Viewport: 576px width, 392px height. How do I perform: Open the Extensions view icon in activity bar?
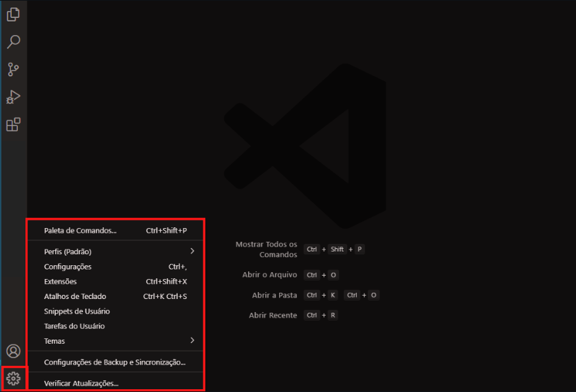pos(13,125)
